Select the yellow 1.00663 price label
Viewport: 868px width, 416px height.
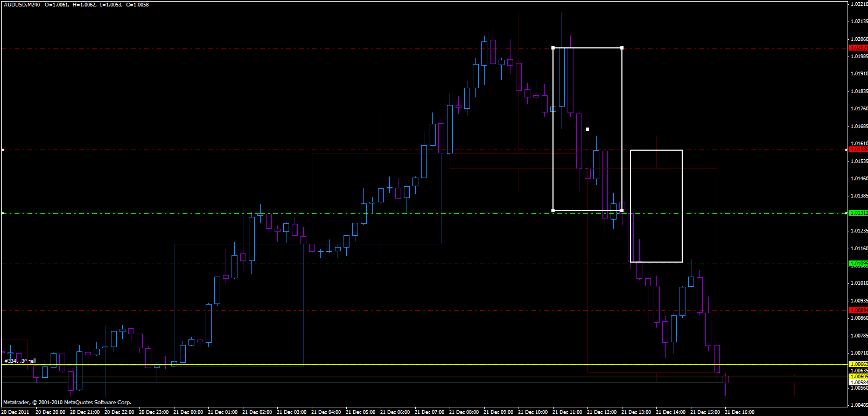858,364
